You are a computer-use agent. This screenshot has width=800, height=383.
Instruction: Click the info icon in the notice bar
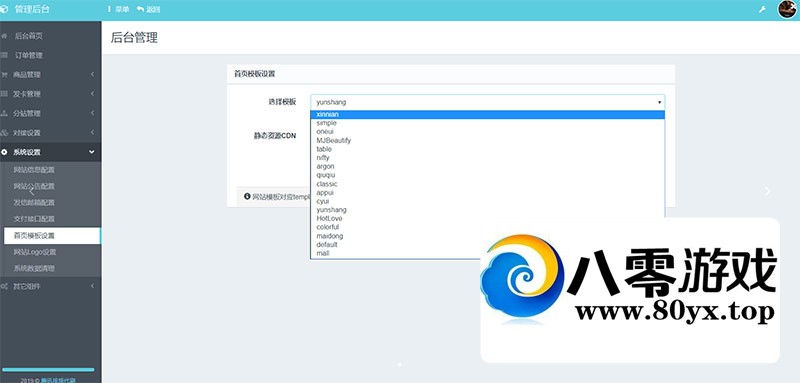pyautogui.click(x=247, y=196)
